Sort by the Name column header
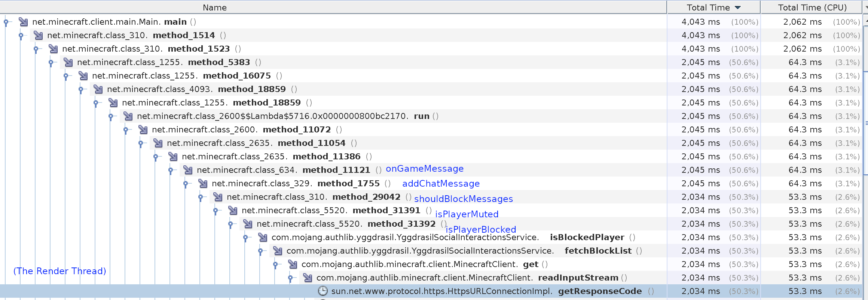868x300 pixels. point(214,7)
